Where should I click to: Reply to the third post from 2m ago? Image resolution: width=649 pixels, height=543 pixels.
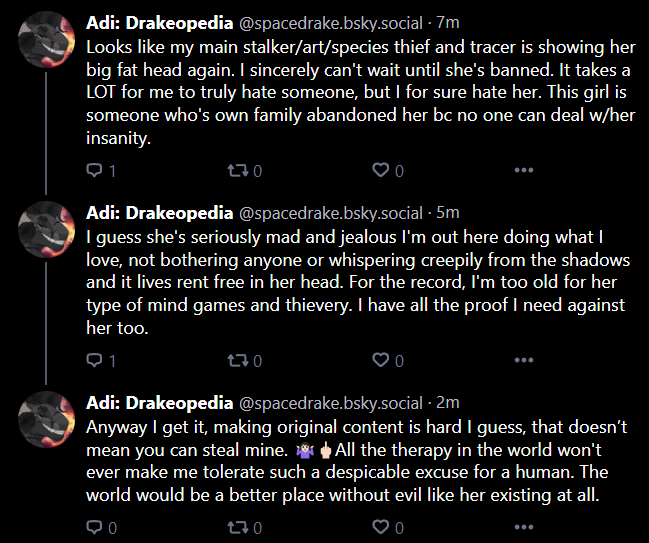coord(101,527)
